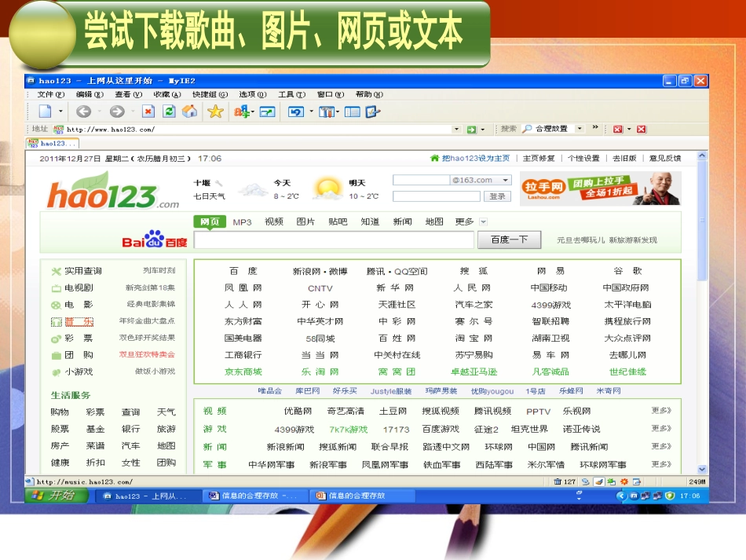Click the 实用查询 tools icon
The height and width of the screenshot is (560, 746).
56,271
